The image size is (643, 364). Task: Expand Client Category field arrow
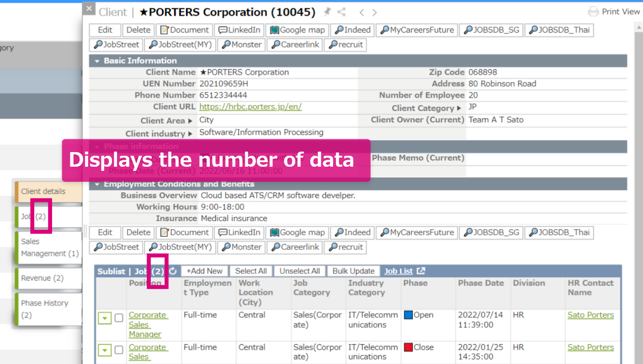[x=459, y=109]
